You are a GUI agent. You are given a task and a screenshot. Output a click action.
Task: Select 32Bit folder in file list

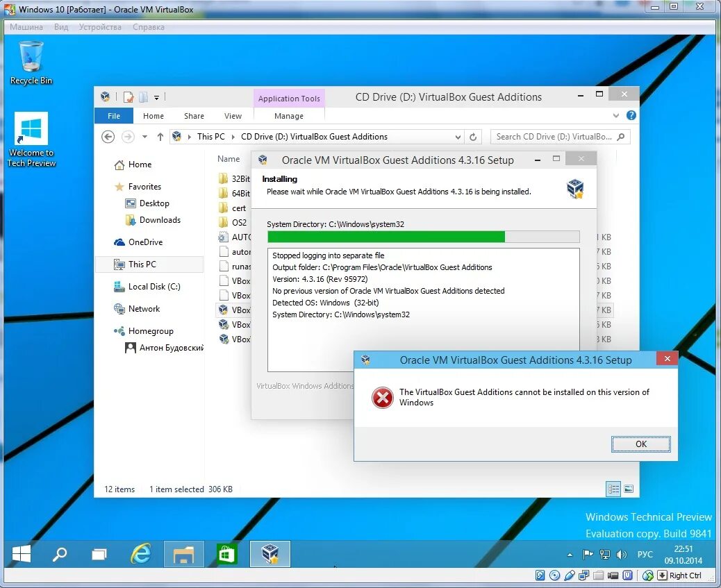pyautogui.click(x=235, y=179)
